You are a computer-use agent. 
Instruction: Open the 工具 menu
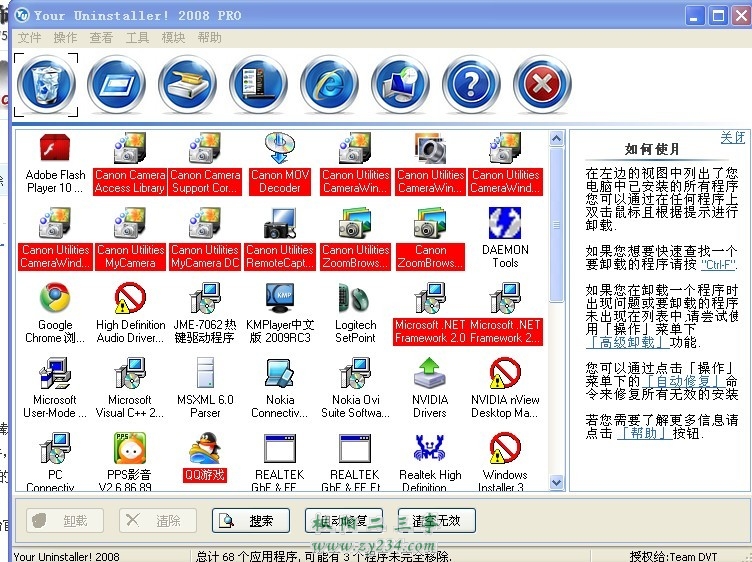click(137, 37)
